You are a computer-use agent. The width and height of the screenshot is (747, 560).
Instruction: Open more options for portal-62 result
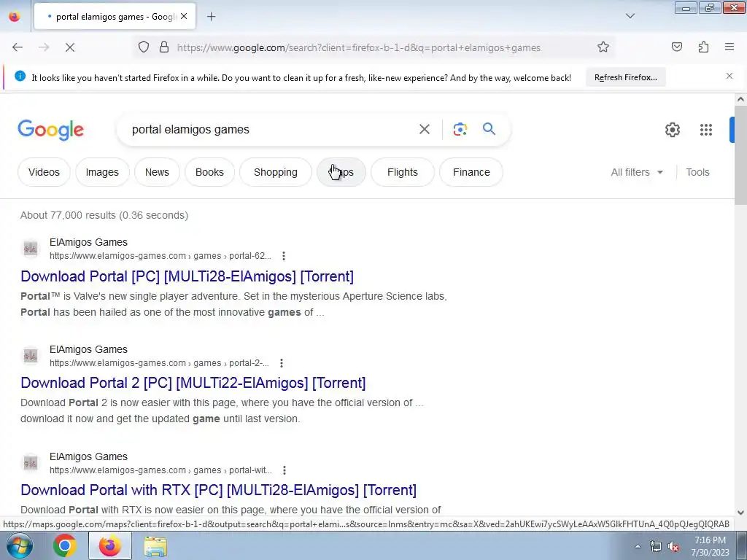point(284,256)
